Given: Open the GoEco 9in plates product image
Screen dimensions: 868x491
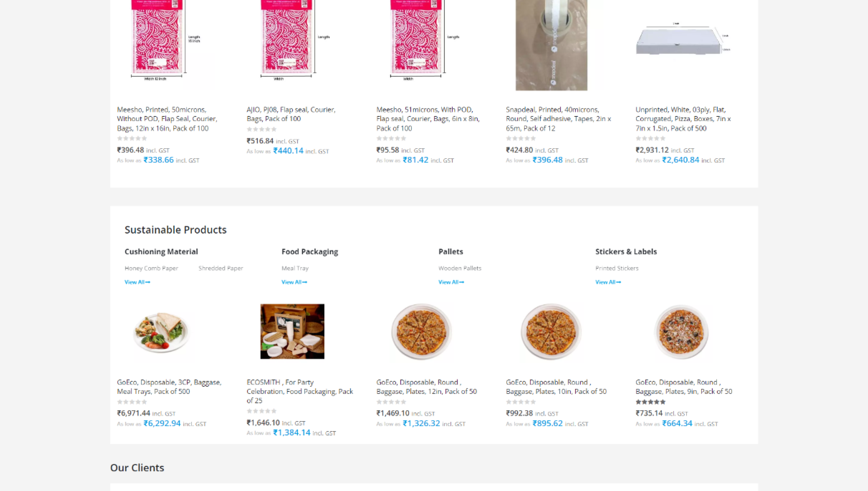Looking at the screenshot, I should coord(681,333).
